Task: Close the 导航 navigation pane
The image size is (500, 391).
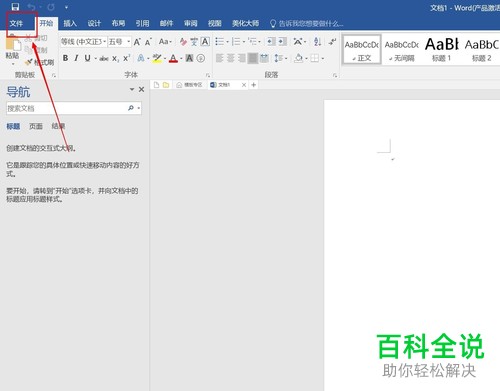Action: pos(141,89)
